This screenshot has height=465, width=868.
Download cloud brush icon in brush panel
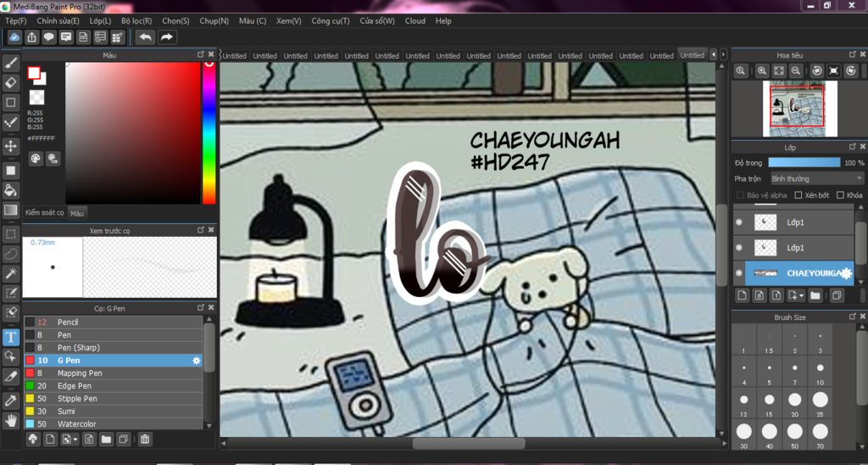tap(33, 440)
